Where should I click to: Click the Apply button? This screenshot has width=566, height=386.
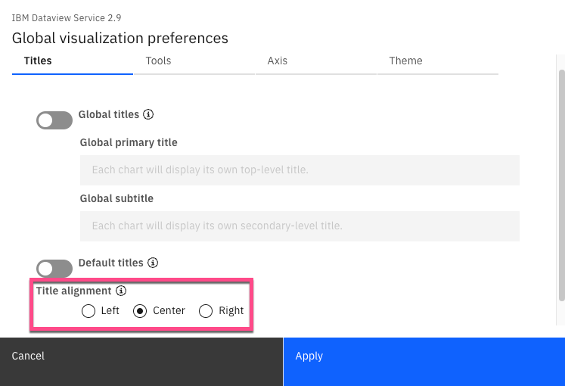(424, 362)
